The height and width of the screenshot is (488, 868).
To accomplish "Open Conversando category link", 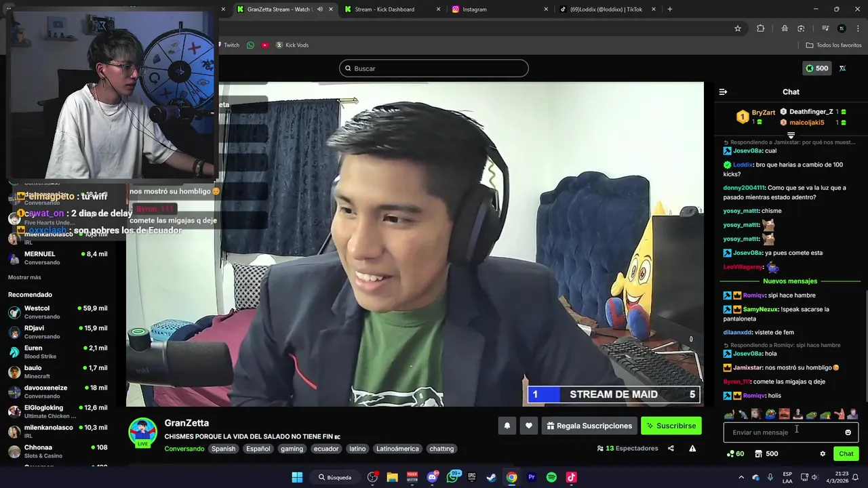I will pyautogui.click(x=184, y=449).
